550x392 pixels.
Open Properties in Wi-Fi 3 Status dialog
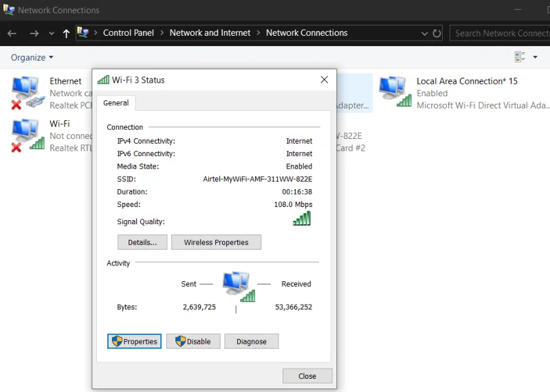click(134, 341)
